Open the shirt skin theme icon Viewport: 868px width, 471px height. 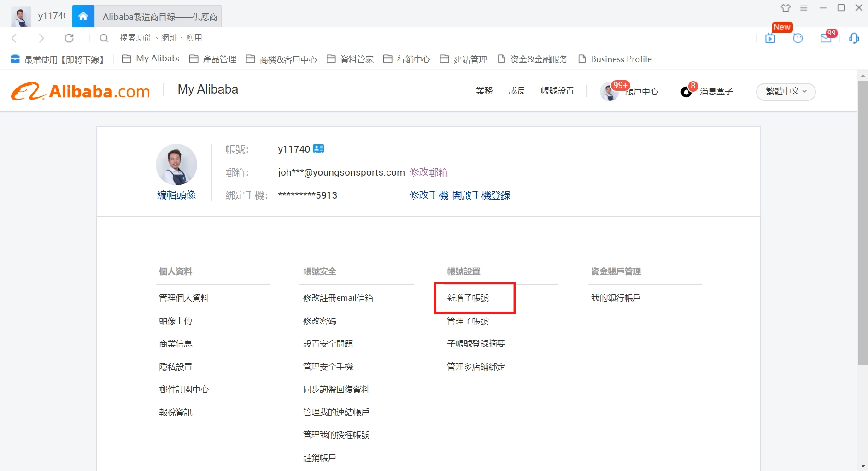[x=786, y=8]
